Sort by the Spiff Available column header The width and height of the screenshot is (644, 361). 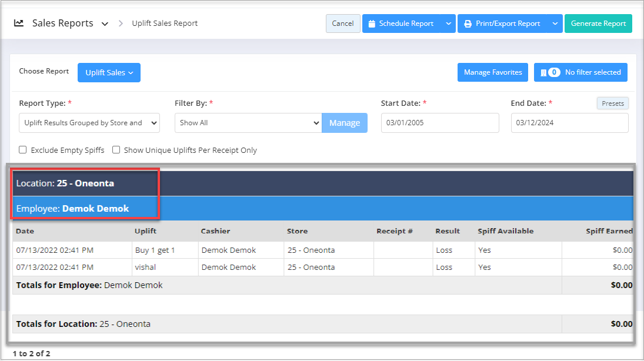[506, 231]
